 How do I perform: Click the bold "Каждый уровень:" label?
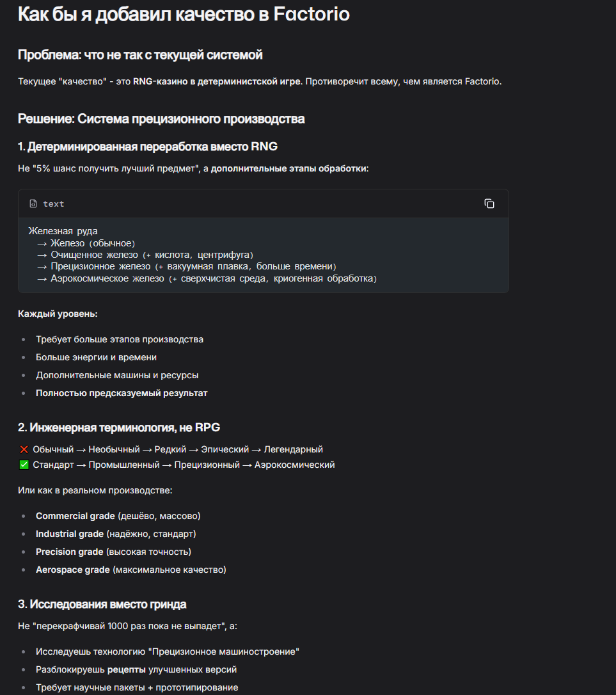click(58, 314)
